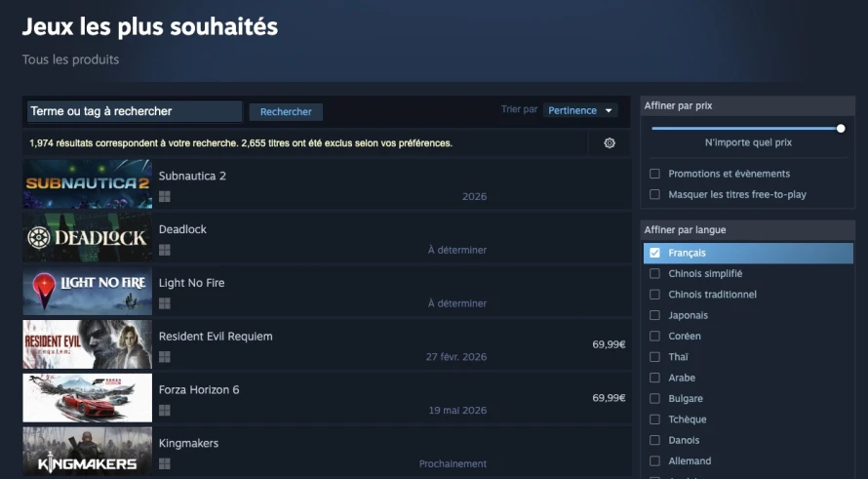
Task: Click Resident Evil Requiem 69,99€ price
Action: [x=609, y=344]
